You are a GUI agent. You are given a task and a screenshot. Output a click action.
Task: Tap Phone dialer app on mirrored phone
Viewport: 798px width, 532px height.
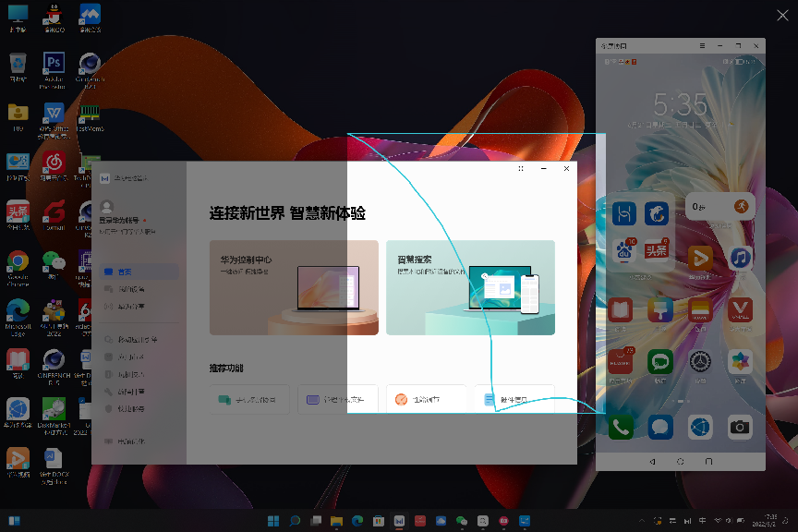[621, 427]
